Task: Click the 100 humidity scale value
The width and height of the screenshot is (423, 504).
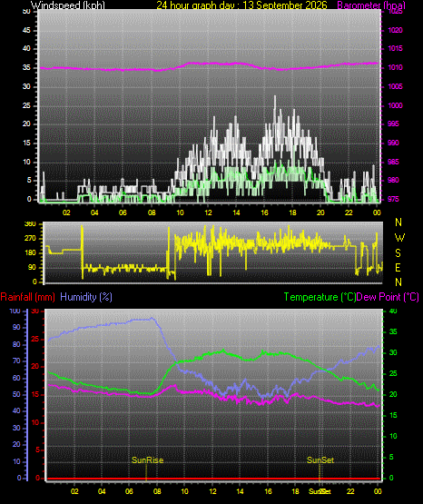Action: (15, 311)
